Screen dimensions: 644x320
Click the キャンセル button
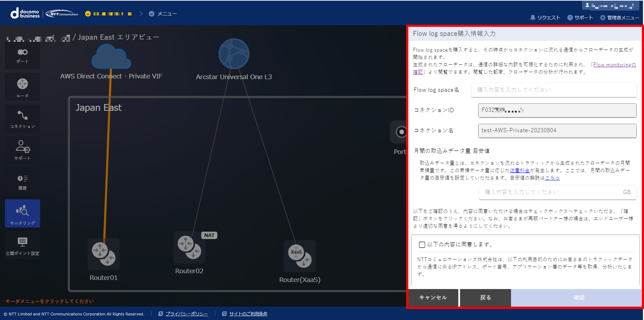433,297
